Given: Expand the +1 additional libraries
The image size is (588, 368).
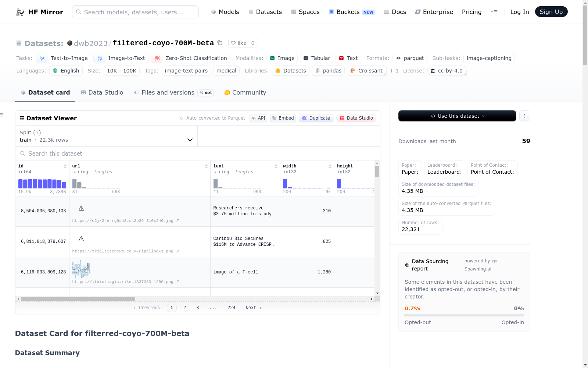Looking at the screenshot, I should [394, 71].
